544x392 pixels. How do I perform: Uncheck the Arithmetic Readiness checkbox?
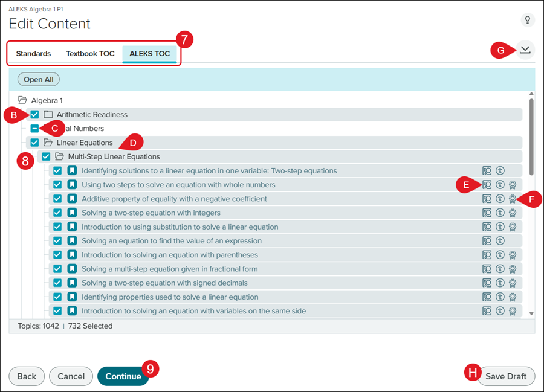coord(35,115)
